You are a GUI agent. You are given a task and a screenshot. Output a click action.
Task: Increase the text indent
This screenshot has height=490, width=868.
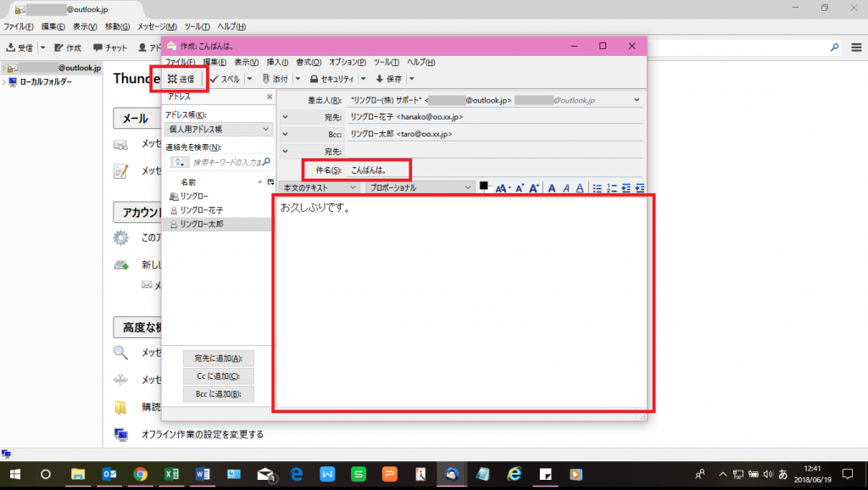tap(640, 187)
